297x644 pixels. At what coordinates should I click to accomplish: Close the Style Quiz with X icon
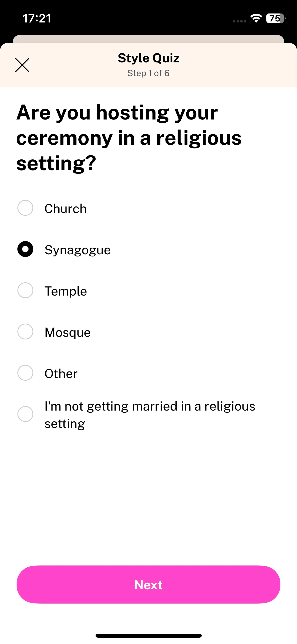pyautogui.click(x=22, y=65)
